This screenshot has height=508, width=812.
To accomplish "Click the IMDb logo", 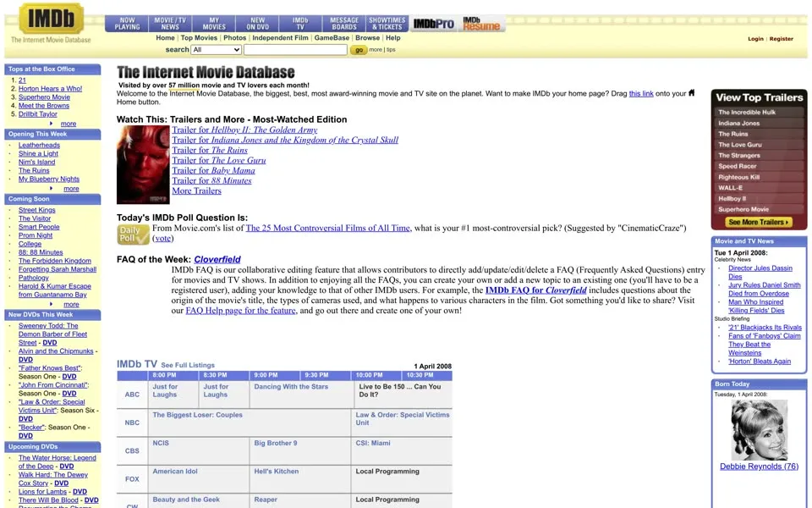I will tap(51, 19).
